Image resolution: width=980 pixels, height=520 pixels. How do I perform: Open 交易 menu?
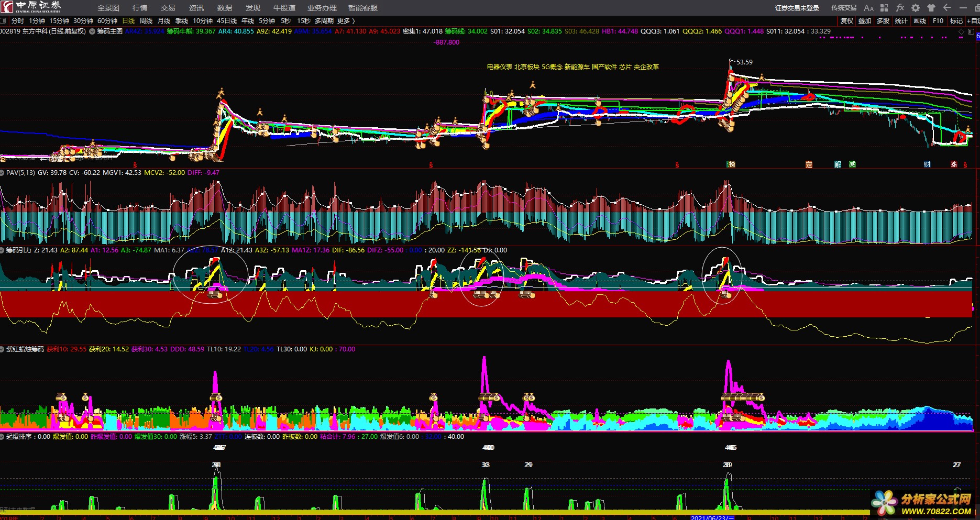click(168, 8)
